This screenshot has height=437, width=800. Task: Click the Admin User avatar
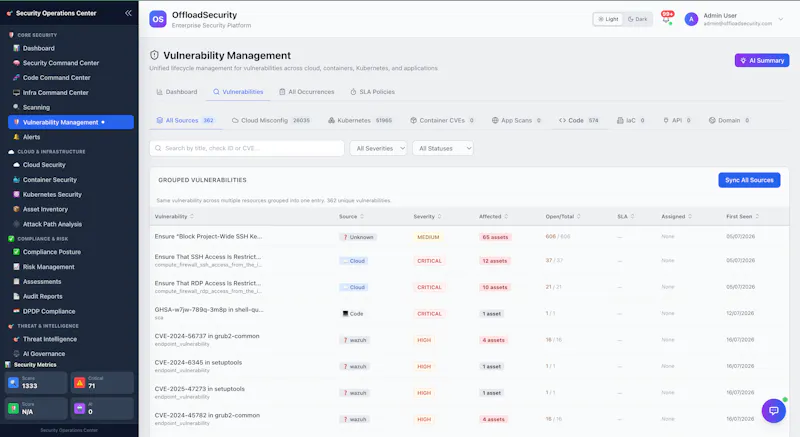click(691, 19)
